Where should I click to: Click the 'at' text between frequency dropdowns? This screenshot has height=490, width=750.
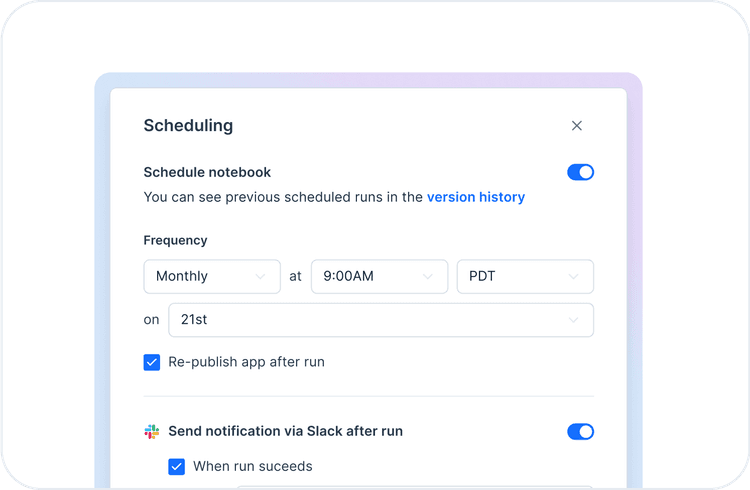click(x=295, y=276)
